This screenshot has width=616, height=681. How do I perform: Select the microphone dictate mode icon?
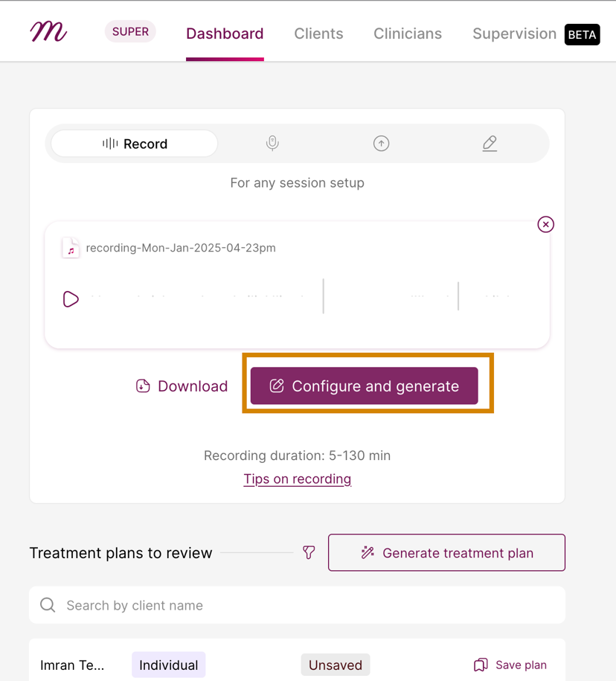[x=272, y=143]
